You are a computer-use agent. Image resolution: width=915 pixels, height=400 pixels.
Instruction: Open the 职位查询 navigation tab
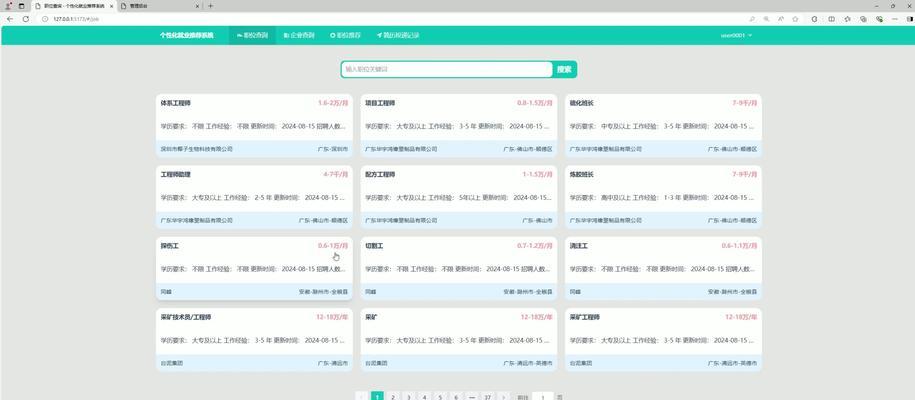point(252,35)
